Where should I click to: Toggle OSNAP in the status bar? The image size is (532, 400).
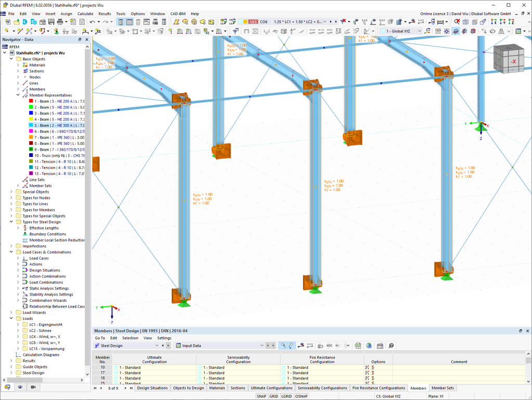(x=301, y=395)
